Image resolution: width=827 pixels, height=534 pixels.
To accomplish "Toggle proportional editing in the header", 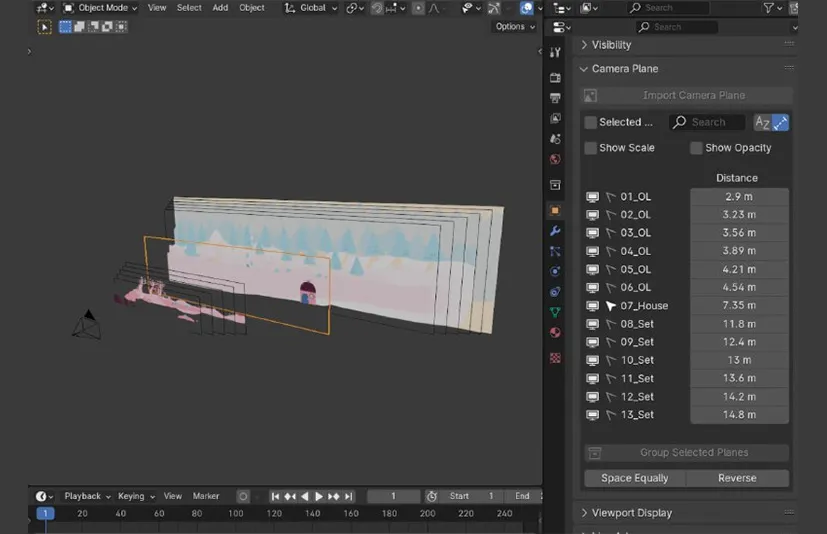I will pyautogui.click(x=418, y=8).
